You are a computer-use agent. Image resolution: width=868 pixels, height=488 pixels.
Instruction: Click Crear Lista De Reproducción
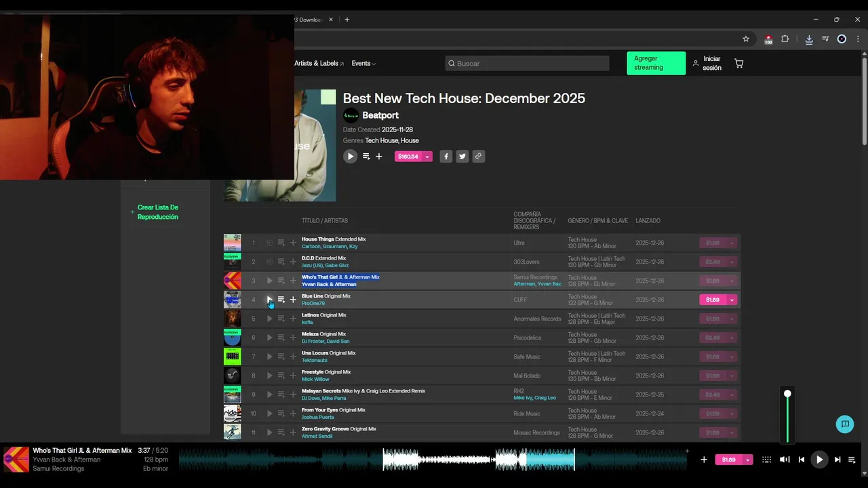(x=157, y=212)
